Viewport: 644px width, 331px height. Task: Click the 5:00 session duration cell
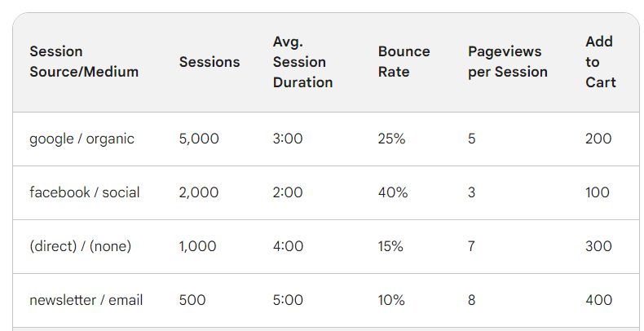tap(288, 300)
